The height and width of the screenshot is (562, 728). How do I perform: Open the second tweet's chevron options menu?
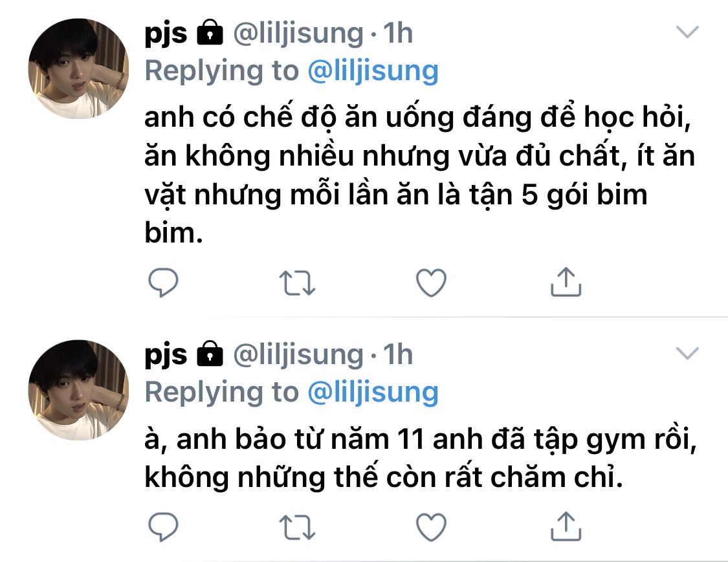pos(687,354)
